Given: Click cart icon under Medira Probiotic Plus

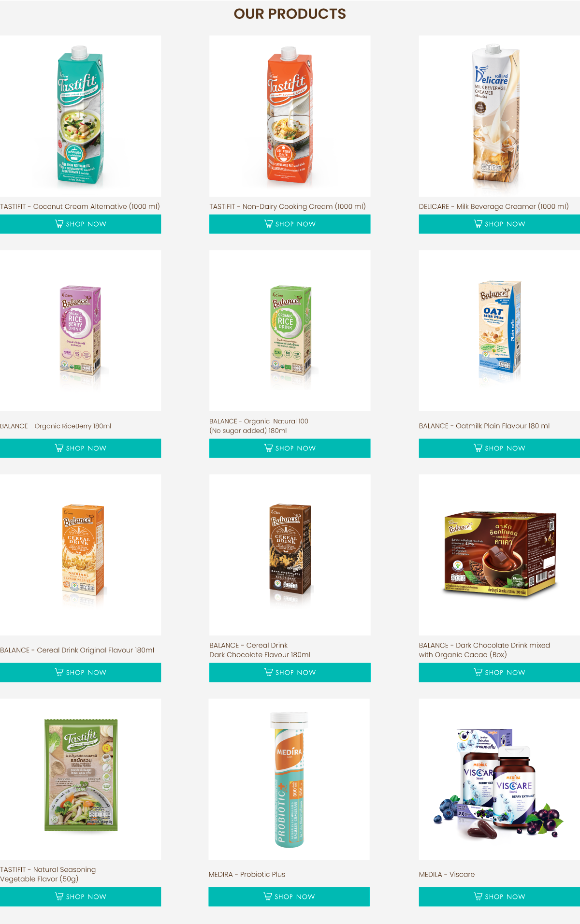Looking at the screenshot, I should pos(268,896).
